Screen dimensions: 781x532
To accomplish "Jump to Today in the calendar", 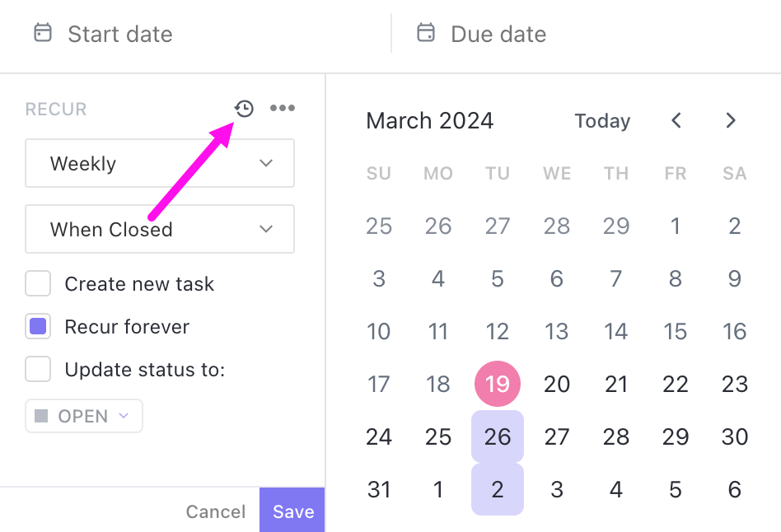I will coord(602,121).
